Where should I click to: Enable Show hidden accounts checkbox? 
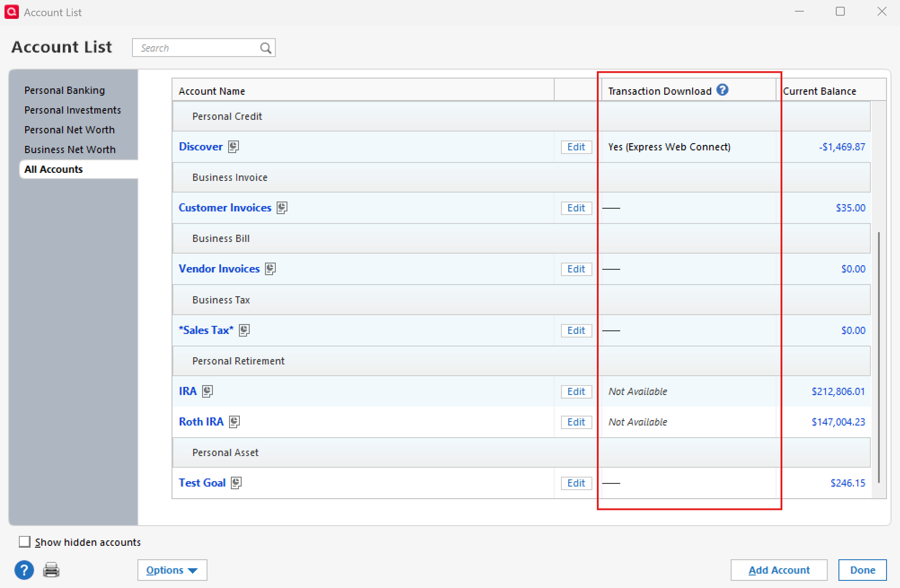[25, 542]
